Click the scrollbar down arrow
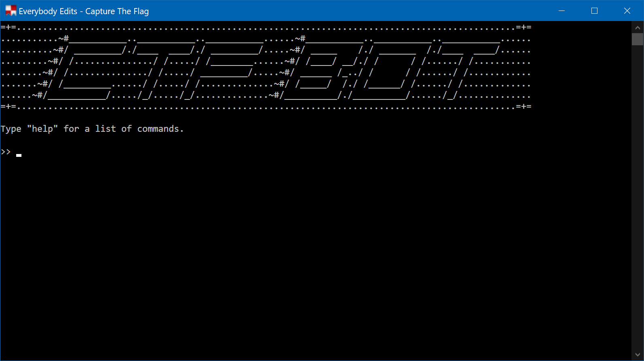The image size is (644, 361). point(638,355)
